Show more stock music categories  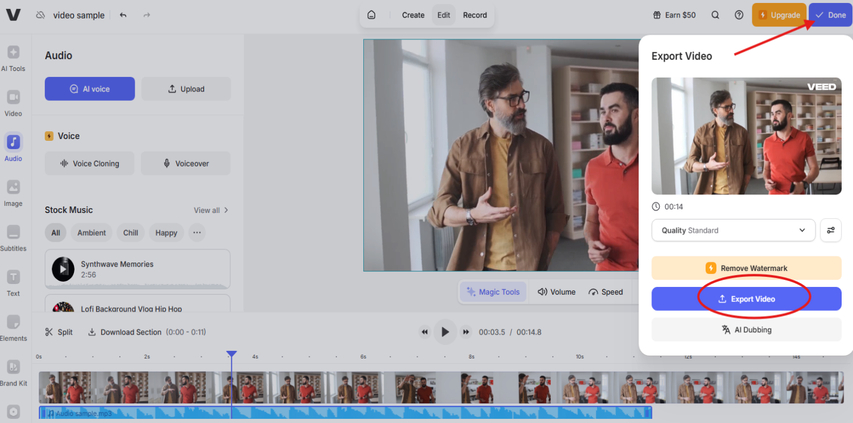coord(197,233)
